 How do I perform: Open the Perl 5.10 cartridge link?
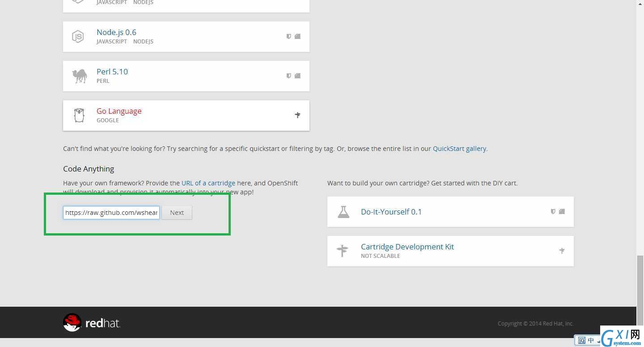112,72
